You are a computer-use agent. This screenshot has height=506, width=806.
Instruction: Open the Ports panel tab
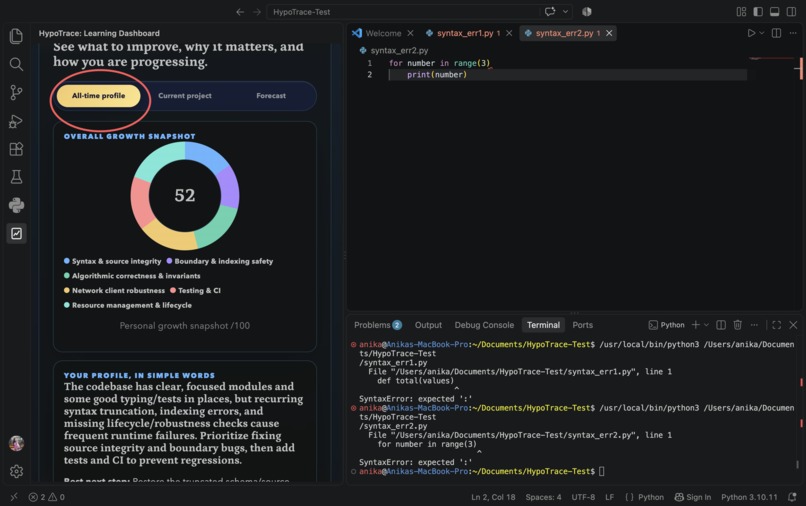click(x=582, y=325)
